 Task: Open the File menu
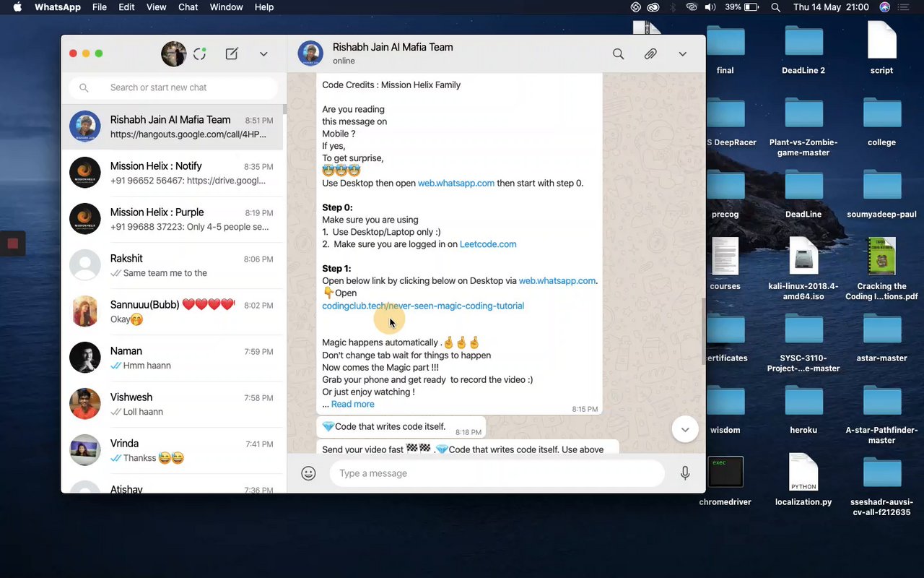pyautogui.click(x=100, y=7)
